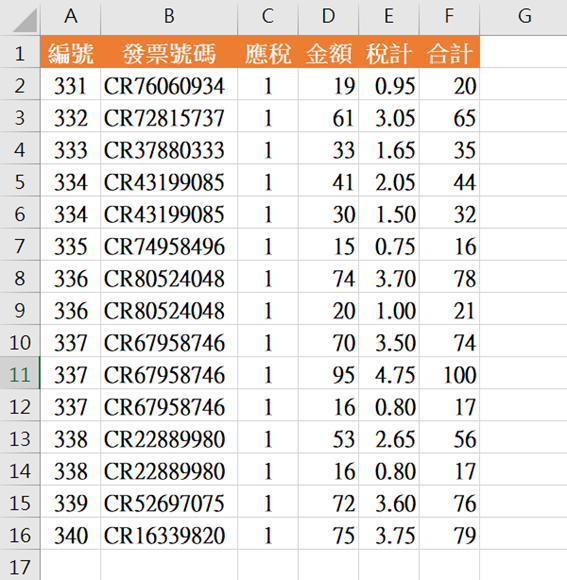
Task: Click the 應稅 header cell
Action: click(x=268, y=52)
